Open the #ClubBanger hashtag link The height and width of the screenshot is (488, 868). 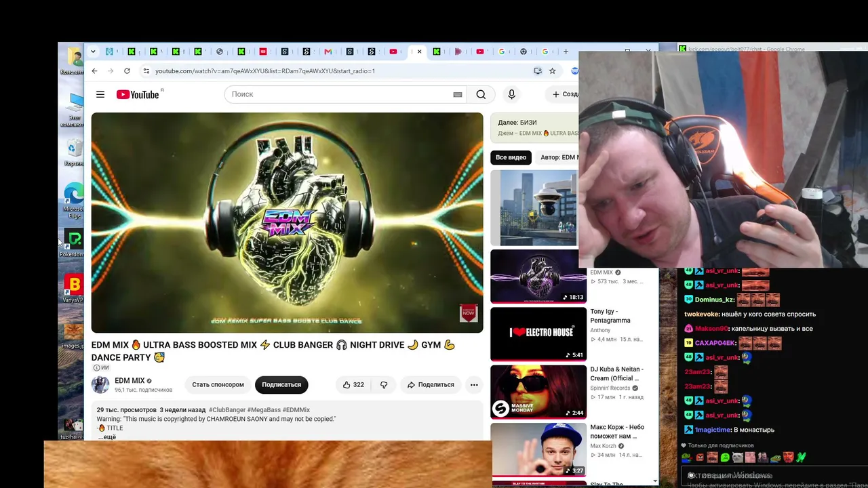coord(227,410)
